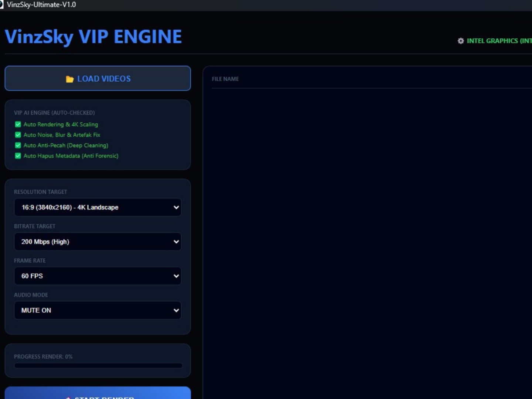Click the gear icon beside Intel Graphics
This screenshot has height=399, width=532.
click(461, 41)
